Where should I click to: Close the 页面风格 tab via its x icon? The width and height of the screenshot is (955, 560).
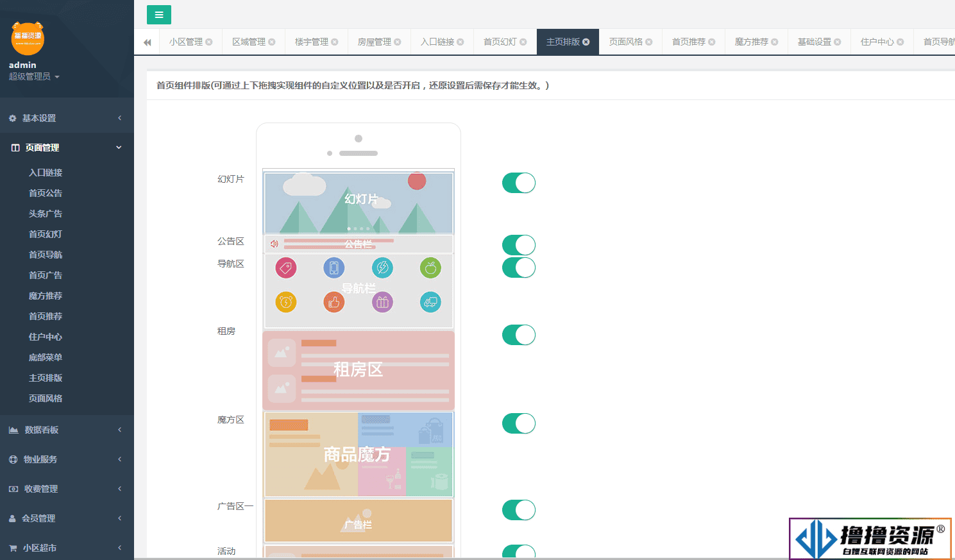point(649,42)
